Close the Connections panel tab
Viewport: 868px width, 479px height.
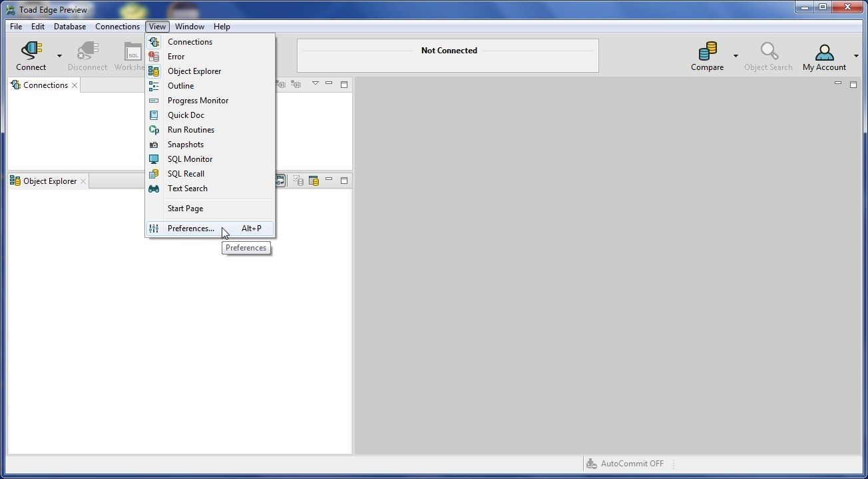click(x=75, y=85)
